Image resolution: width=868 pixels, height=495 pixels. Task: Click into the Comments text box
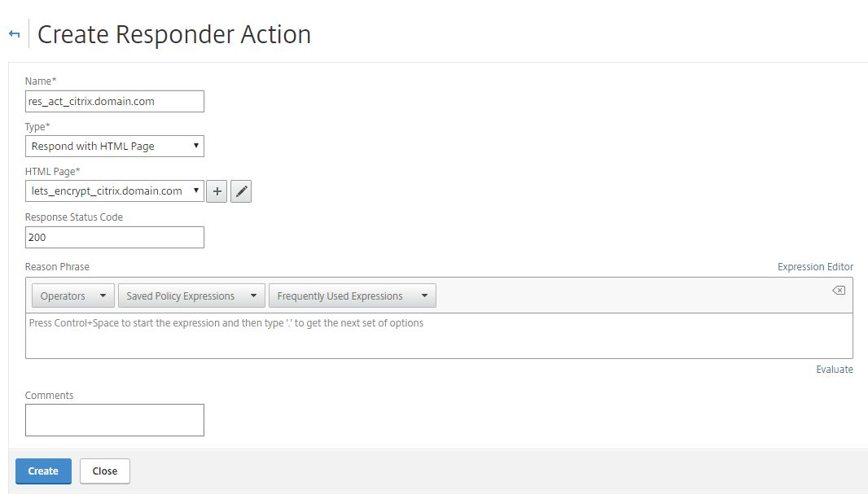(x=115, y=420)
